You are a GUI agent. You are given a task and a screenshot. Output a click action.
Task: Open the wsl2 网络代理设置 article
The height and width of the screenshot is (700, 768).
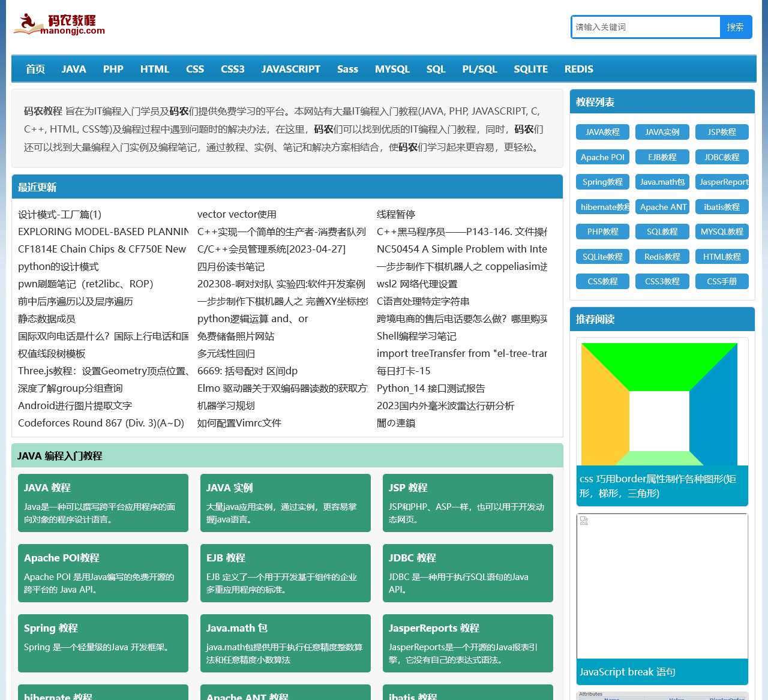417,284
